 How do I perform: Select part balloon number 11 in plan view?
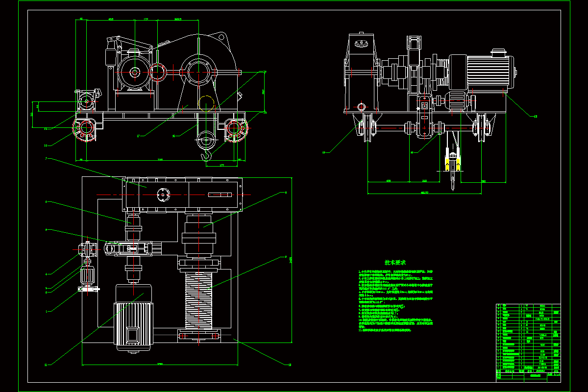[x=46, y=364]
